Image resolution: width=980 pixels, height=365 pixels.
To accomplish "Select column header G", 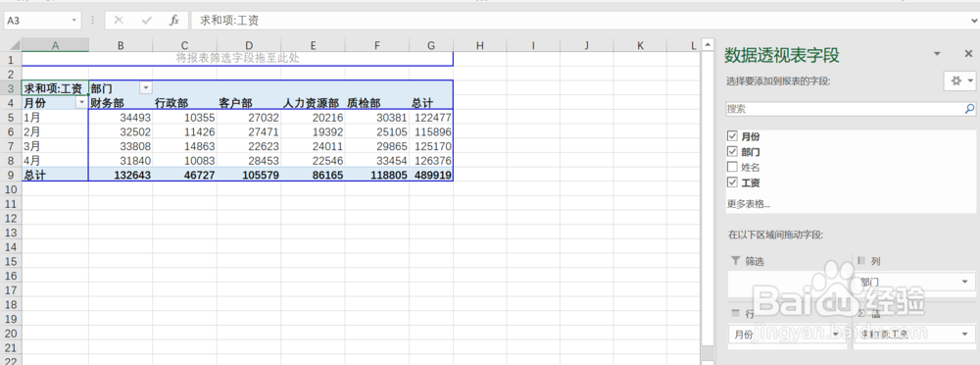I will coord(431,45).
